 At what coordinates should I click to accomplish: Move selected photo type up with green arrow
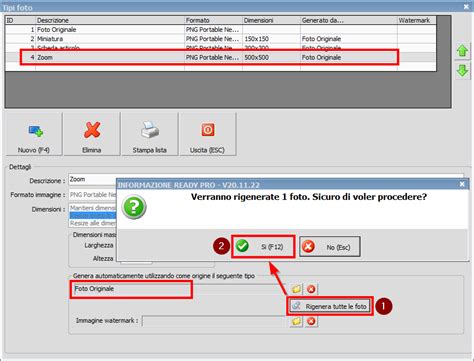click(x=462, y=51)
